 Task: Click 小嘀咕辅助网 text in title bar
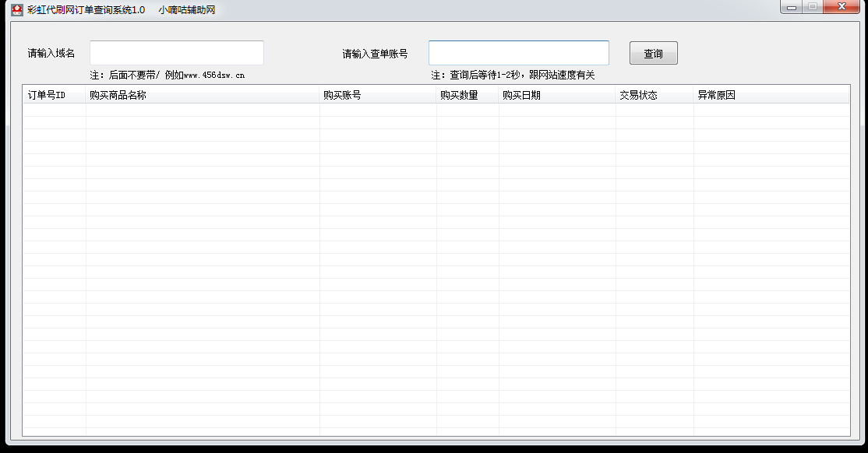coord(186,10)
